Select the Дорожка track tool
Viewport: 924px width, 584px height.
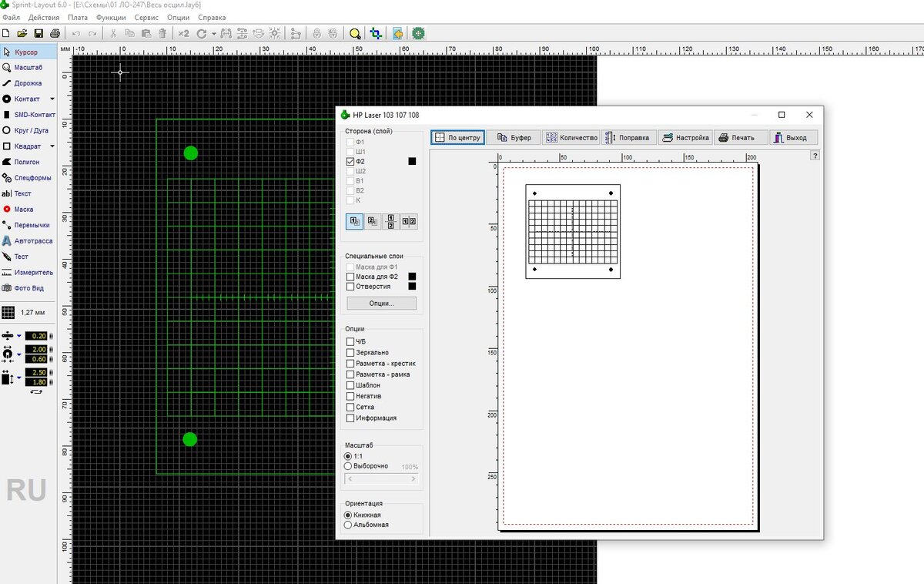[x=28, y=83]
